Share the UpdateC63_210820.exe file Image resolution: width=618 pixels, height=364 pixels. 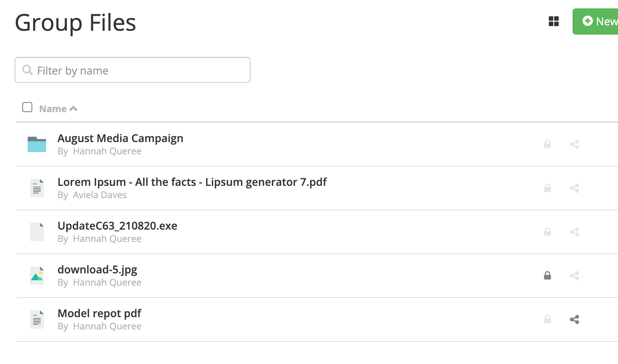click(574, 232)
